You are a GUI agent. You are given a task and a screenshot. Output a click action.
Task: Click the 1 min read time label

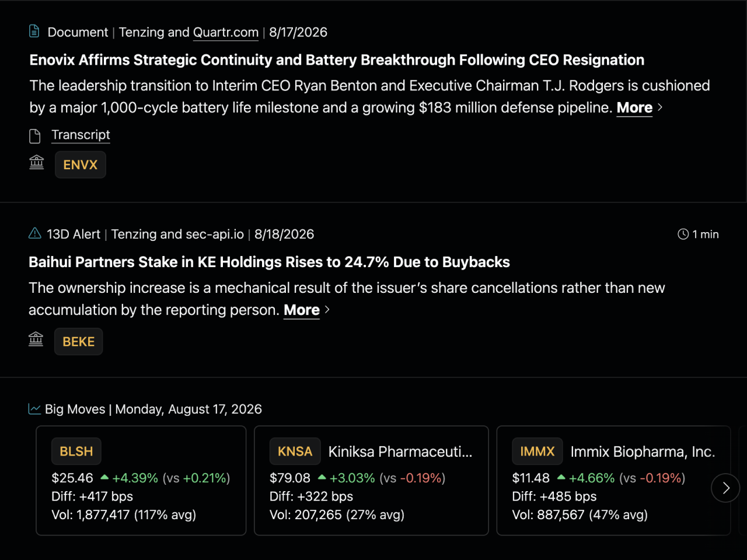coord(706,235)
